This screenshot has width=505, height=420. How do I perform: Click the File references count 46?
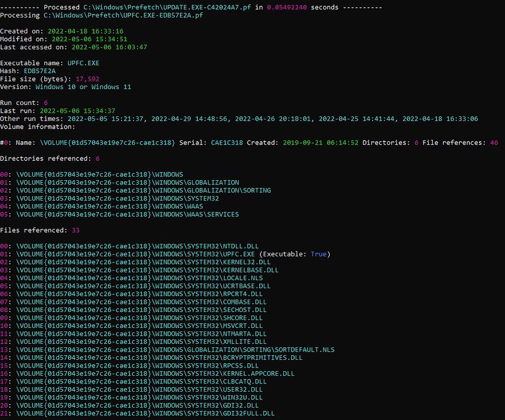click(x=494, y=143)
